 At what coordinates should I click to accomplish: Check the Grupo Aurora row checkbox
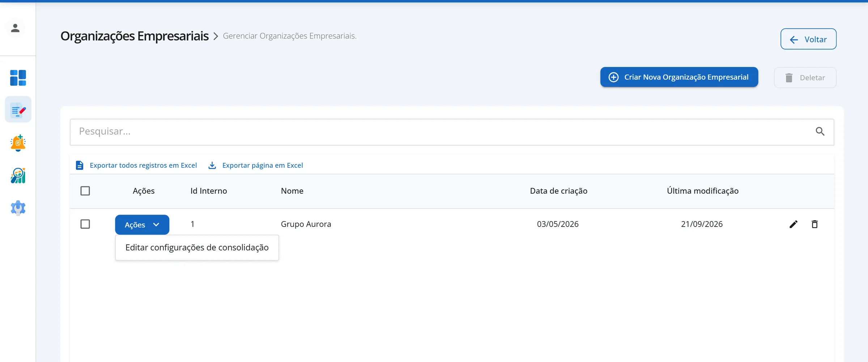pos(85,224)
